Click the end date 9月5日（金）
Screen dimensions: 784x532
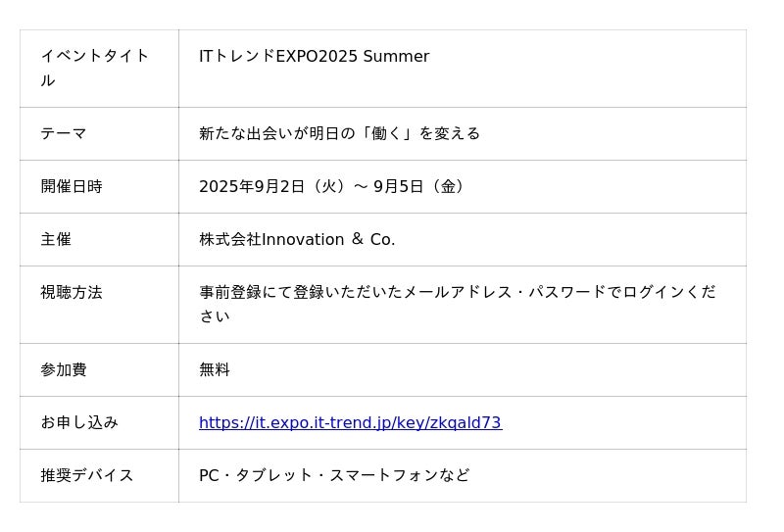[x=420, y=186]
